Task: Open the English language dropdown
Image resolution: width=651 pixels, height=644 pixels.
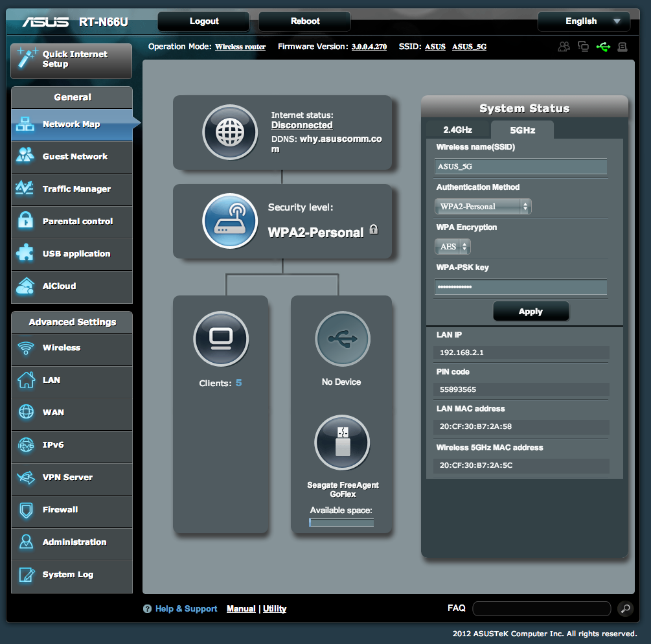Action: [584, 21]
